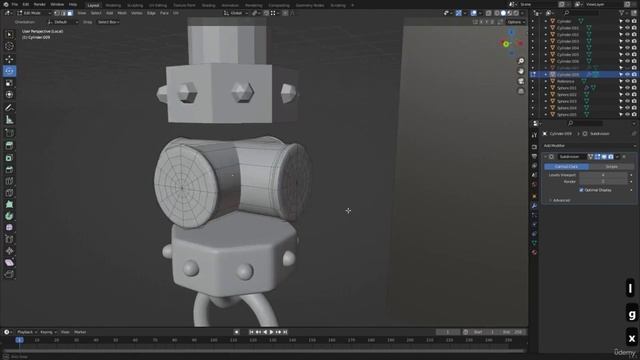Image resolution: width=640 pixels, height=360 pixels.
Task: Open the Mesh menu in viewport header
Action: tap(122, 13)
